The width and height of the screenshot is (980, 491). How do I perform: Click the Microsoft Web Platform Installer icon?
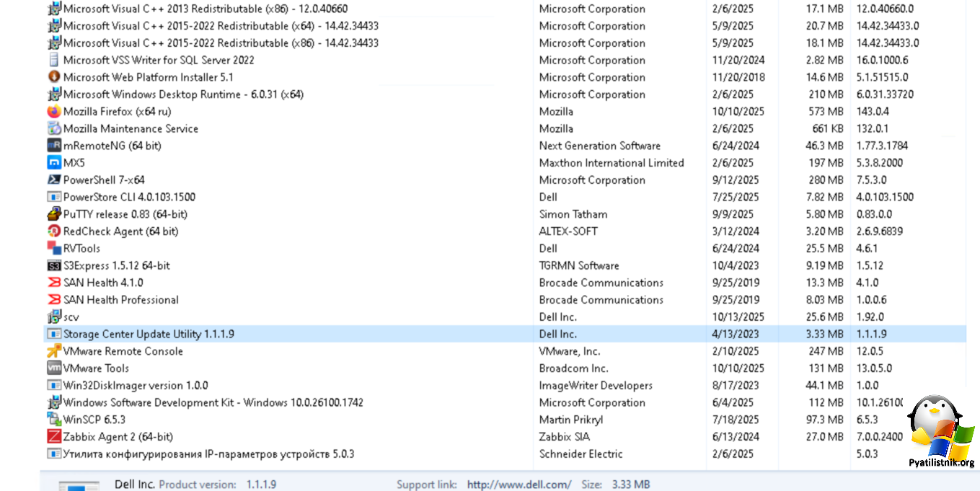tap(54, 77)
